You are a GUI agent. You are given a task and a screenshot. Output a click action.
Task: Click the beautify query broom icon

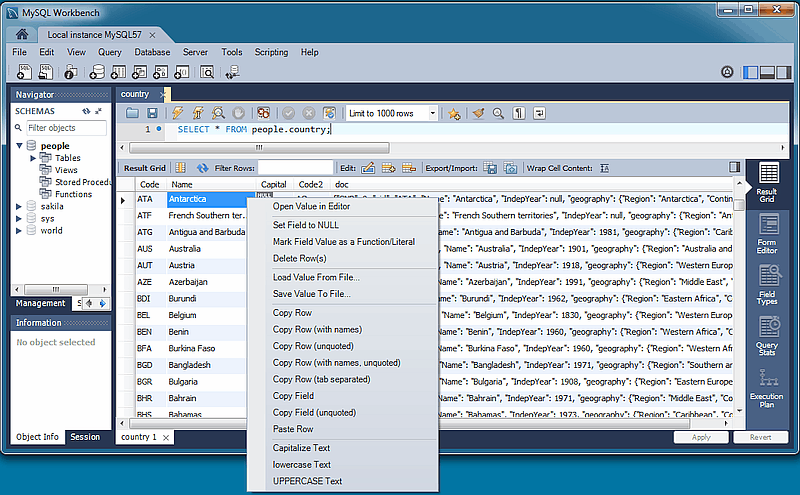(x=478, y=113)
